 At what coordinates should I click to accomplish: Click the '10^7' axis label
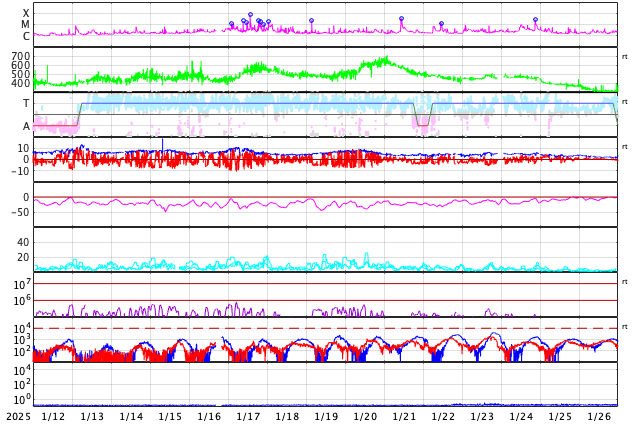click(22, 285)
